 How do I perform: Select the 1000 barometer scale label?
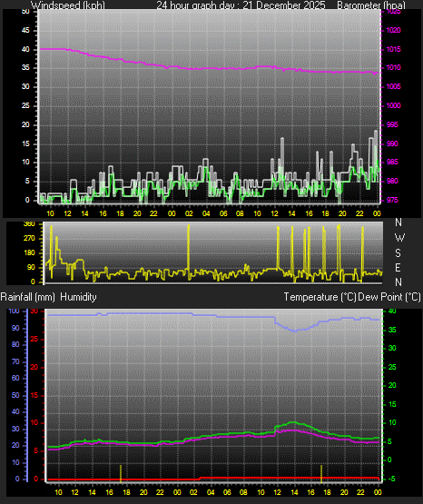click(x=393, y=105)
